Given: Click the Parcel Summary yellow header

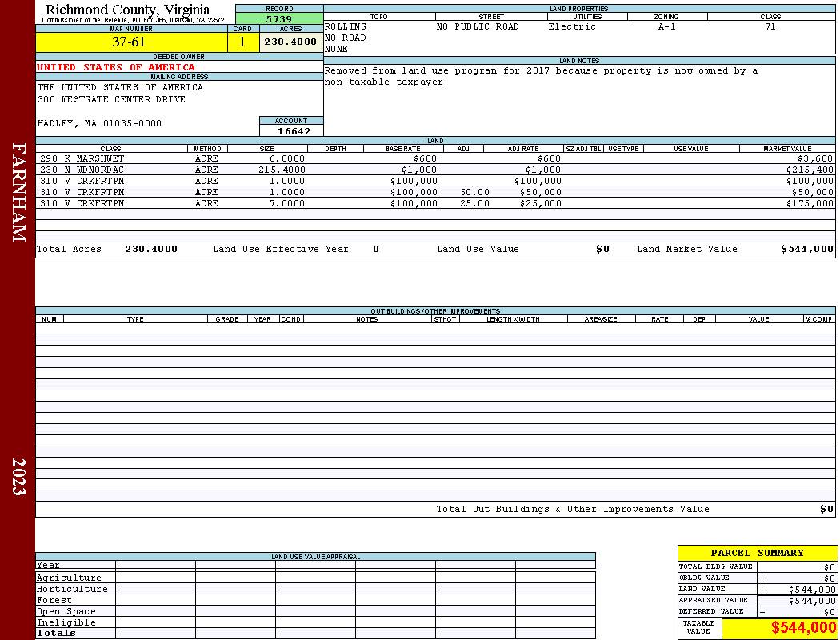Looking at the screenshot, I should (757, 553).
